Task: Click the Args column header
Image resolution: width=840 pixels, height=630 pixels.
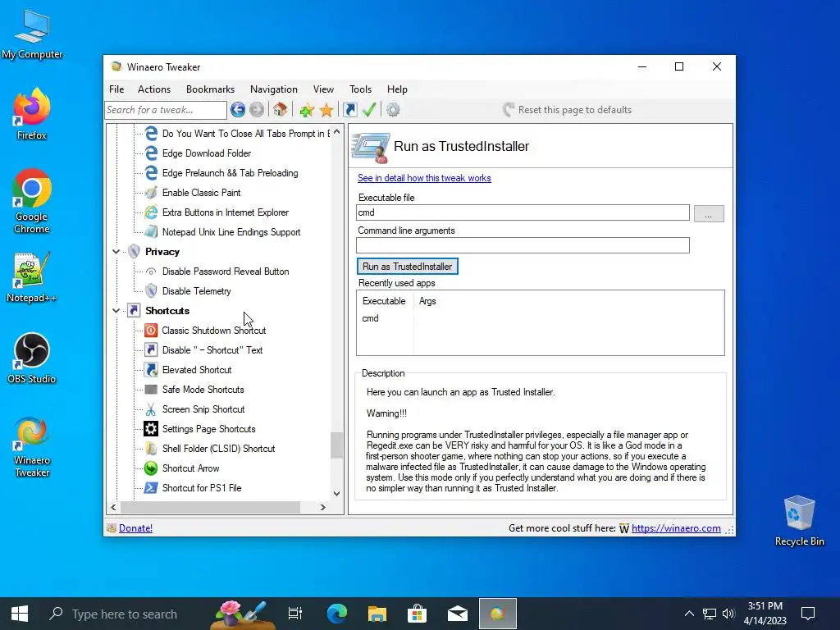Action: pyautogui.click(x=427, y=301)
